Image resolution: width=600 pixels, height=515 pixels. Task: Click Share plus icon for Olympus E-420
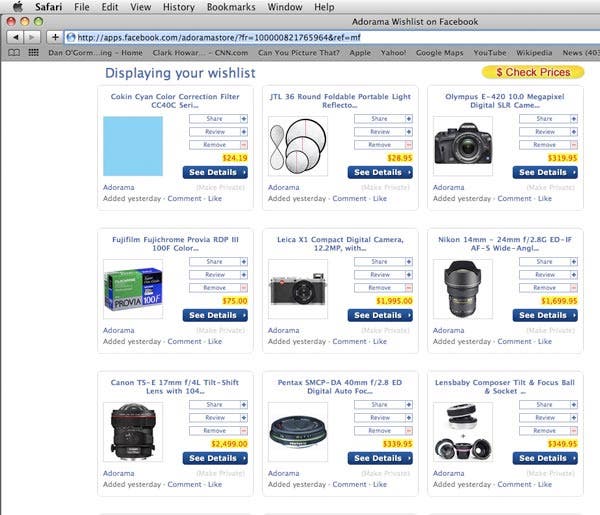(x=574, y=119)
